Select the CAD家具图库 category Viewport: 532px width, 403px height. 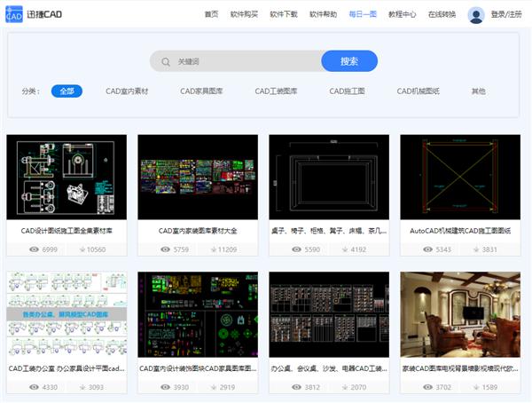pyautogui.click(x=201, y=91)
